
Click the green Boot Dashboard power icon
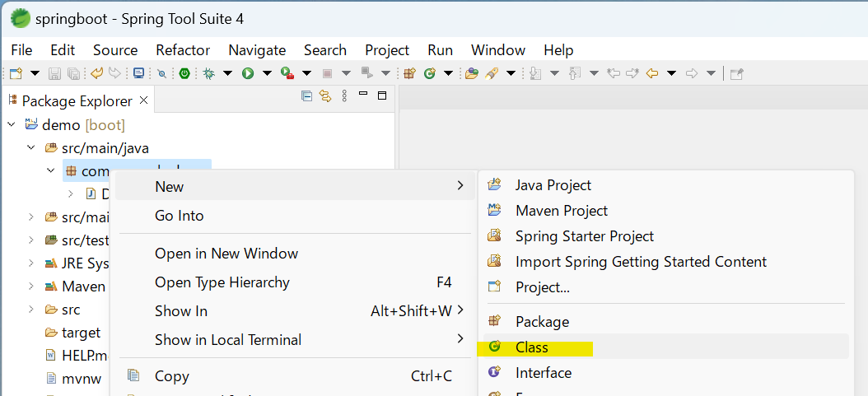[184, 73]
